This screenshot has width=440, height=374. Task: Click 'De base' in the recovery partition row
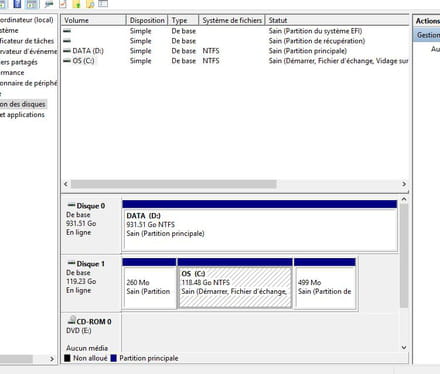pos(184,41)
